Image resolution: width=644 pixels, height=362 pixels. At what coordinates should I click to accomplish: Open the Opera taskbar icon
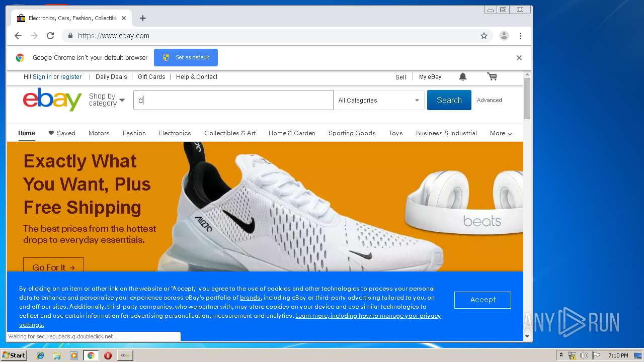108,355
